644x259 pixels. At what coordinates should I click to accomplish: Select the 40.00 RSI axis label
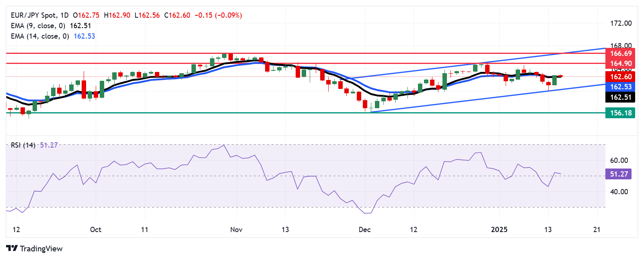(x=619, y=192)
